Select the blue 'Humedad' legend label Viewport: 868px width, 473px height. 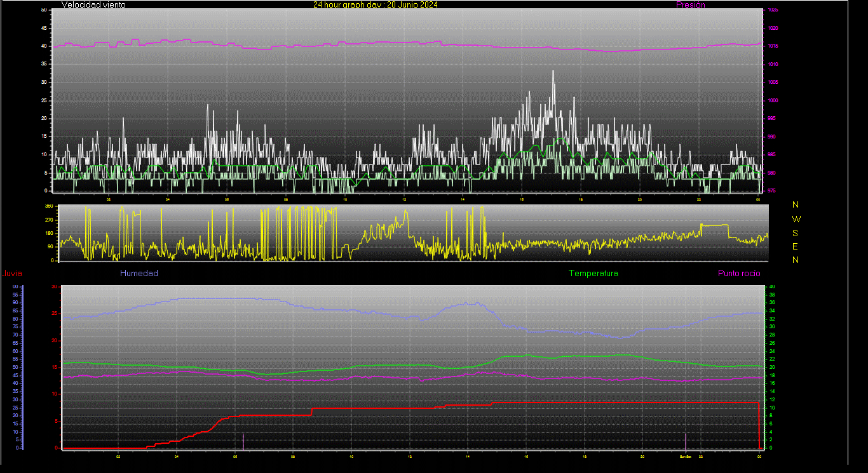(139, 274)
